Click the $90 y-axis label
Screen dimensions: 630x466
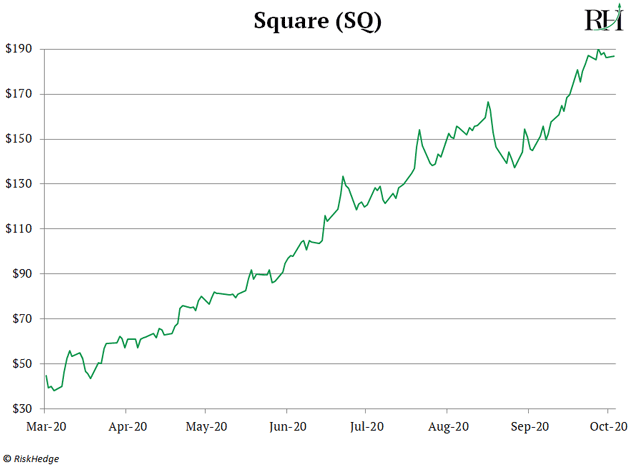(x=22, y=274)
